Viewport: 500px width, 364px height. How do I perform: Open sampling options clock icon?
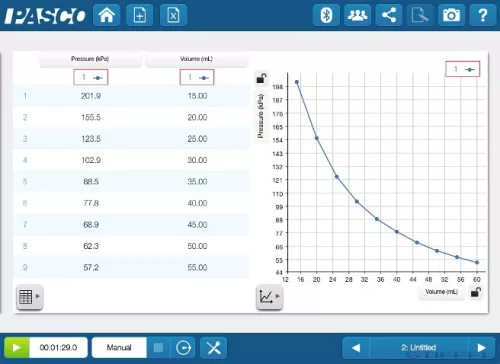pos(183,348)
